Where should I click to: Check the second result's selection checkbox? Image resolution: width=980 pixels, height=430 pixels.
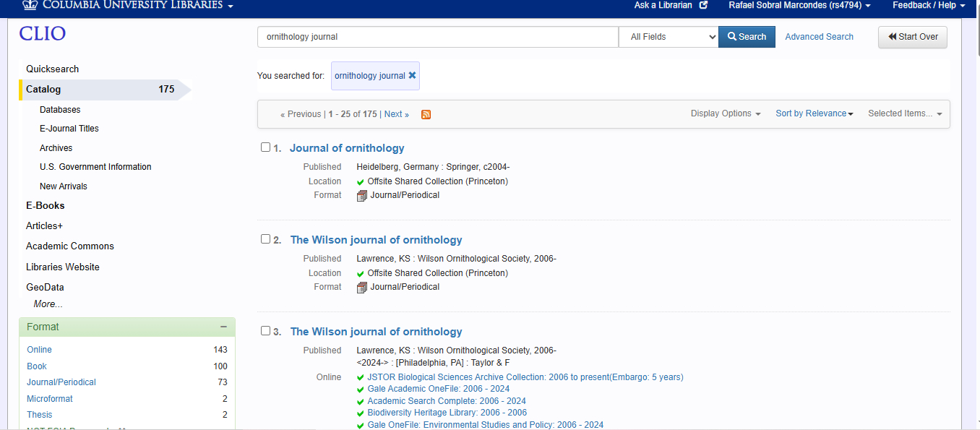265,239
